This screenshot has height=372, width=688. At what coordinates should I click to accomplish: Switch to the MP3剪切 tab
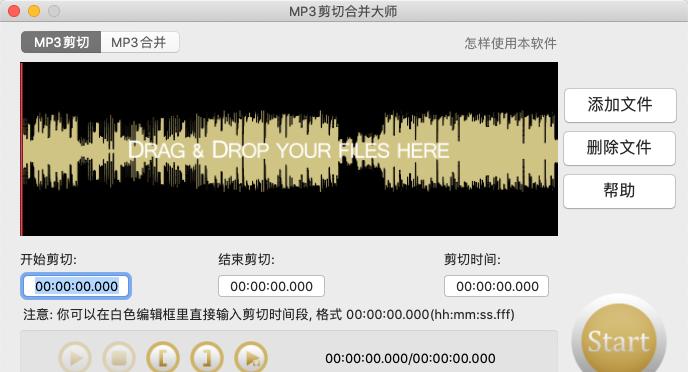point(61,42)
